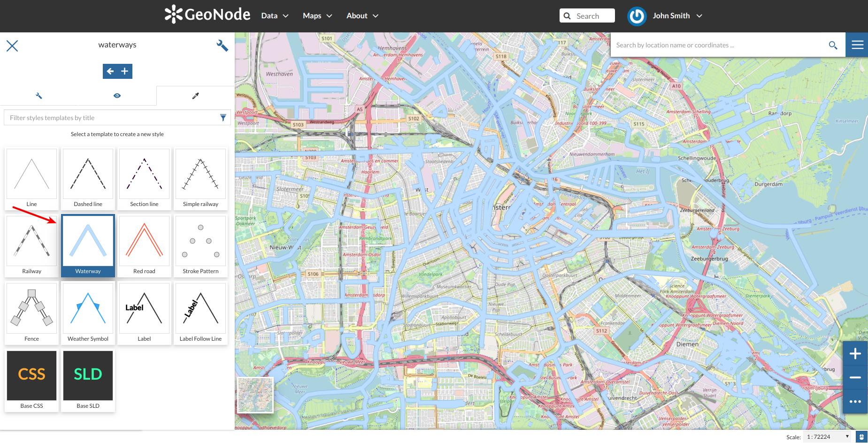Open the Data menu
The height and width of the screenshot is (443, 868).
[x=275, y=16]
